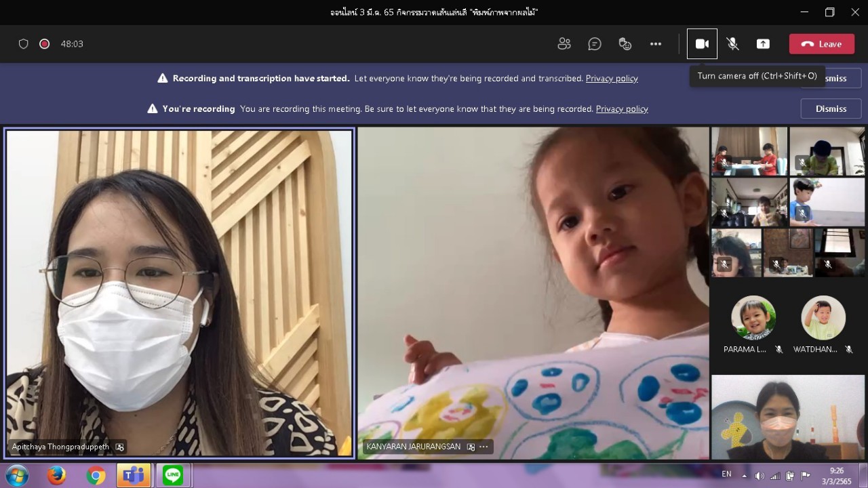
Task: Toggle the system volume speaker icon
Action: 759,475
